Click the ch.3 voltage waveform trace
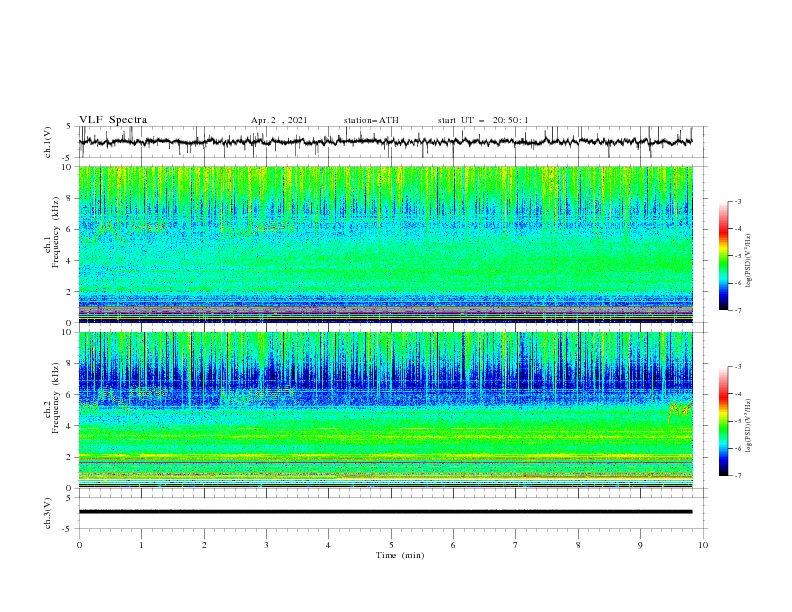Image resolution: width=792 pixels, height=612 pixels. (x=385, y=512)
